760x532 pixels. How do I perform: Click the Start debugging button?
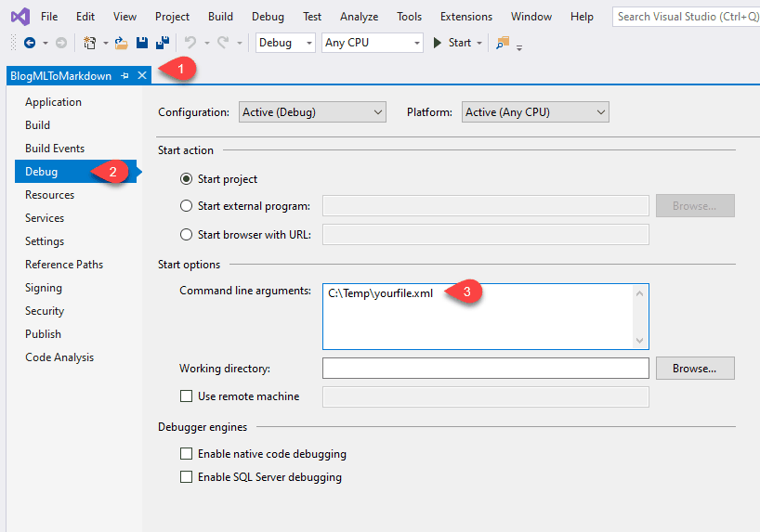[x=452, y=43]
